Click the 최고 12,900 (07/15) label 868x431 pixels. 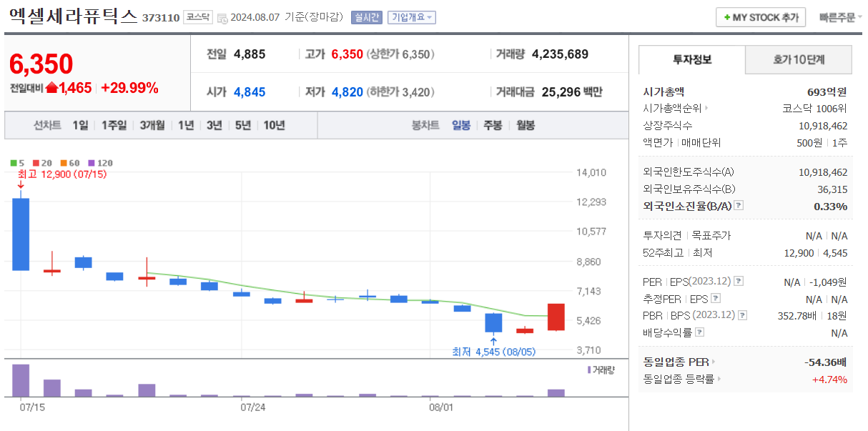pyautogui.click(x=61, y=174)
